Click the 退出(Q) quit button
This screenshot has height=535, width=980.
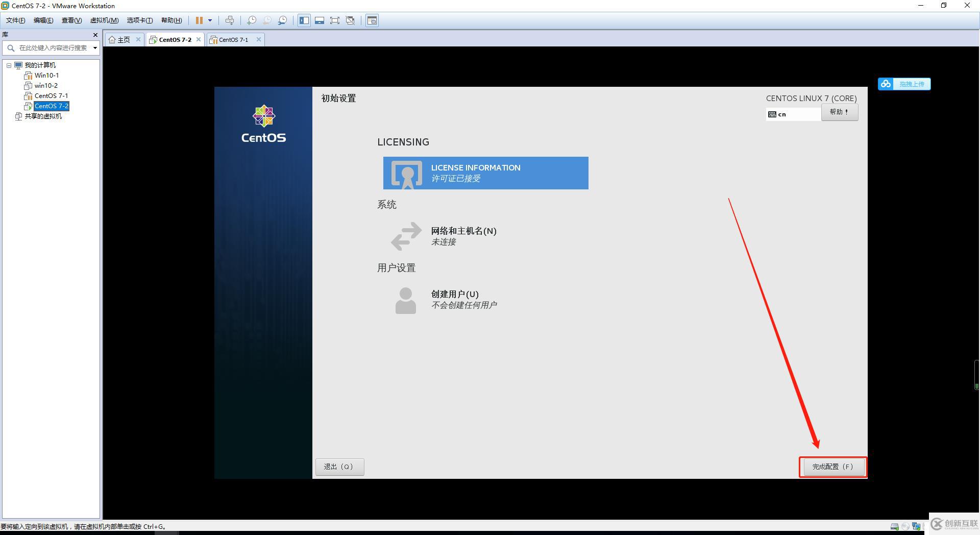(x=339, y=467)
